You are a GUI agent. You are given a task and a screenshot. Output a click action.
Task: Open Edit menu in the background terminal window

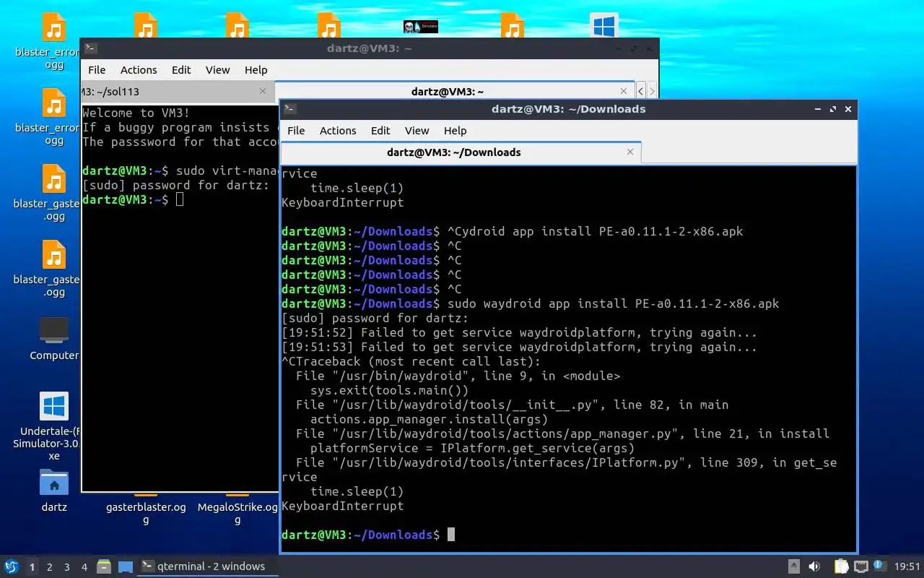181,70
